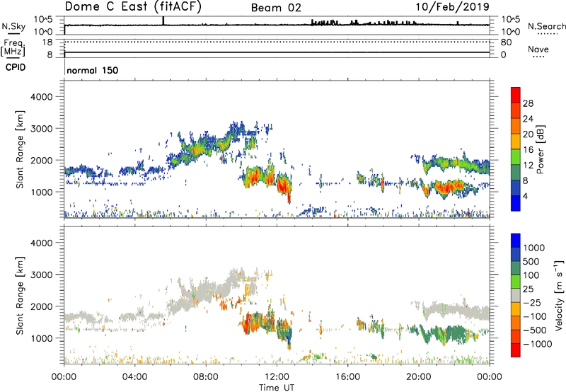Click the "24" value on Power scale
The height and width of the screenshot is (392, 566).
coord(528,119)
